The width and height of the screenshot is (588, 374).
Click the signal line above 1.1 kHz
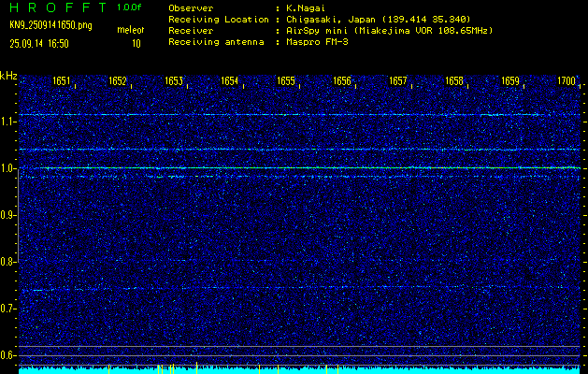[300, 114]
